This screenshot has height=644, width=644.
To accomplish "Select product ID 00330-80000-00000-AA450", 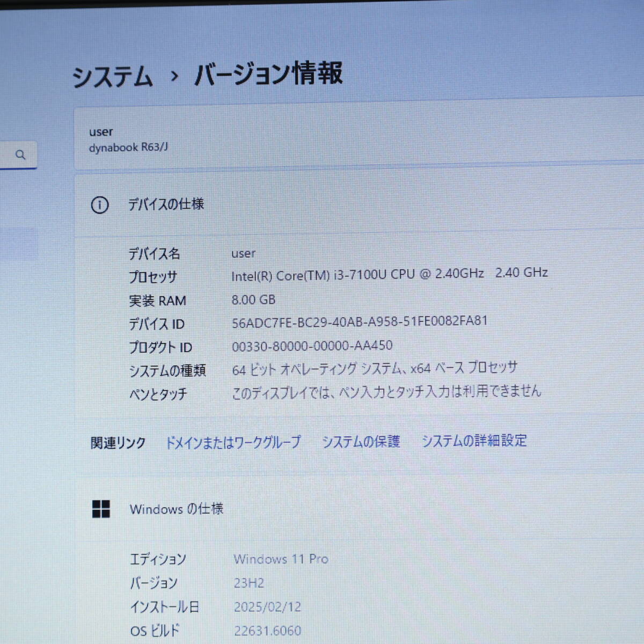I will click(312, 346).
